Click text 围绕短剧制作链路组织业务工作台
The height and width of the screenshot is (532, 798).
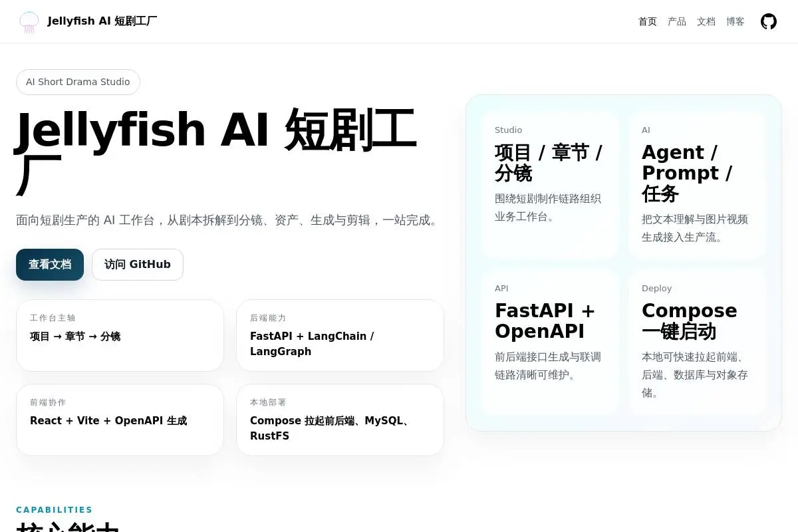(548, 207)
